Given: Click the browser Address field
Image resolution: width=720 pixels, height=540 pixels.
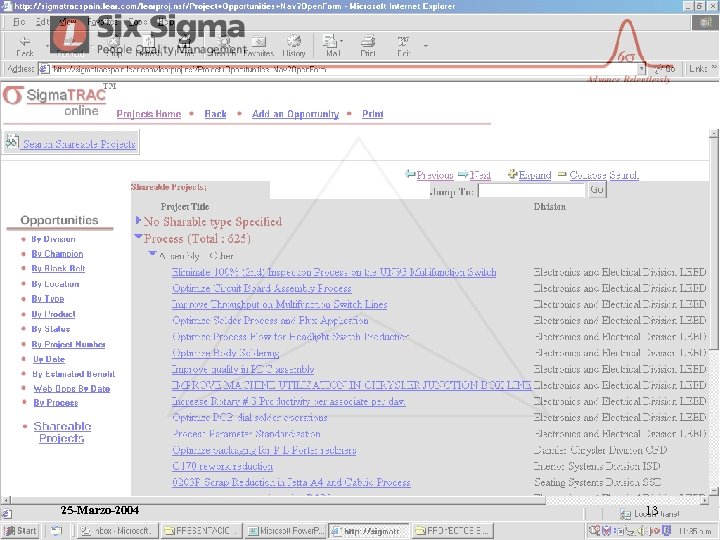Looking at the screenshot, I should (x=339, y=69).
